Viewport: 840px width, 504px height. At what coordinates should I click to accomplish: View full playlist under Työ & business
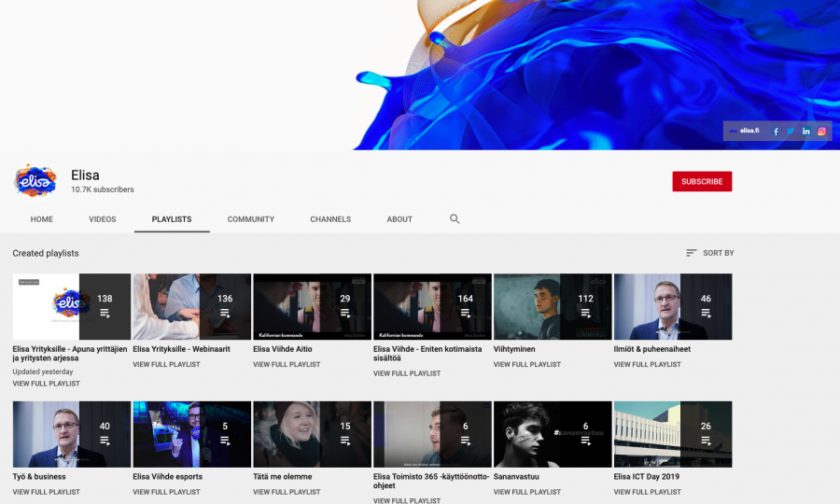46,492
